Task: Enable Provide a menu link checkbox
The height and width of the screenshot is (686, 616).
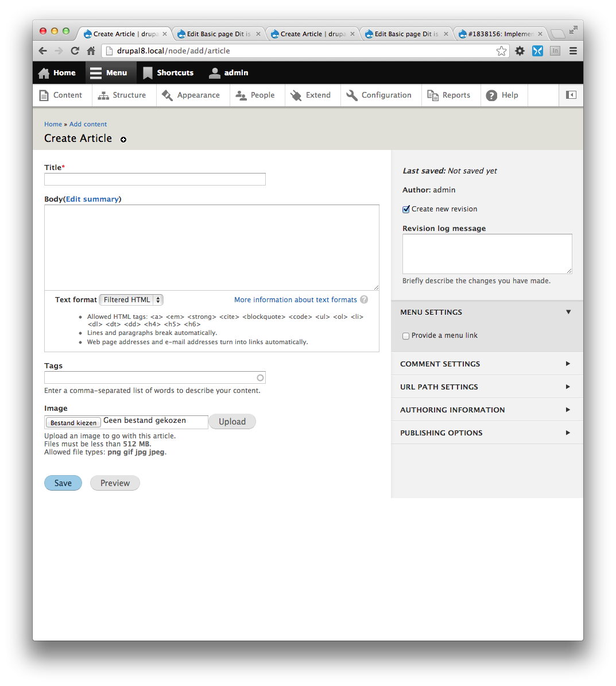Action: (406, 336)
